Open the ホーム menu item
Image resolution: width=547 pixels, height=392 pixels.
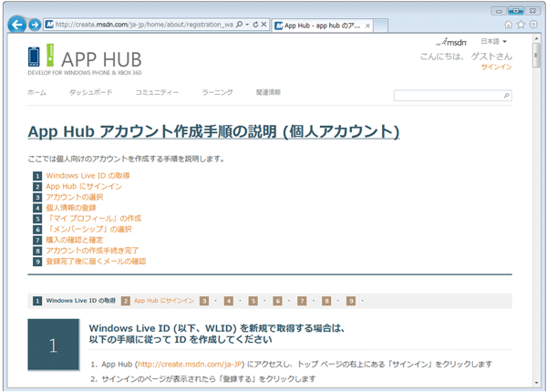36,92
